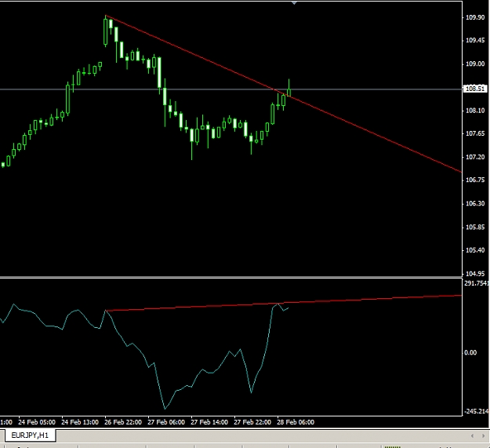Click the 107.20 price scale label

pyautogui.click(x=475, y=157)
